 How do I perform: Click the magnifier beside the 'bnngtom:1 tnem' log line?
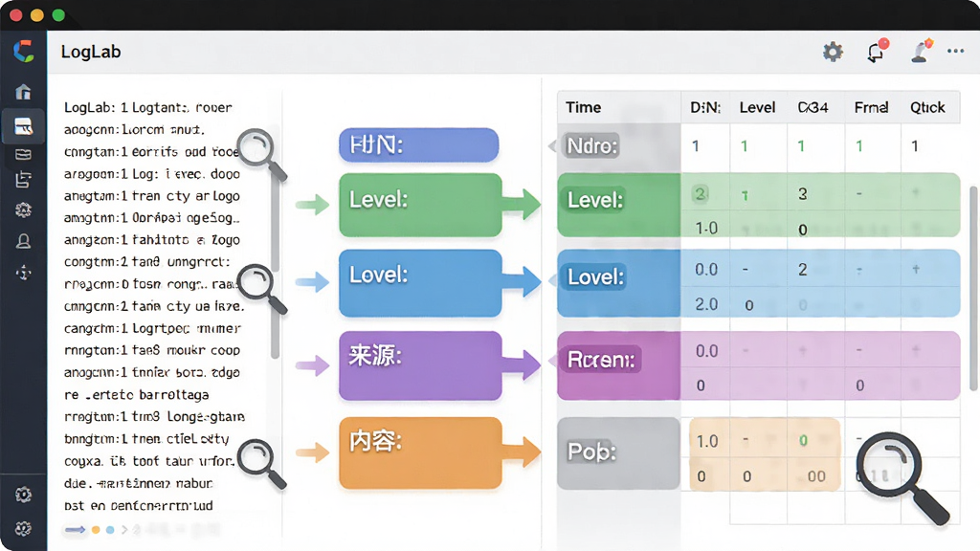262,463
